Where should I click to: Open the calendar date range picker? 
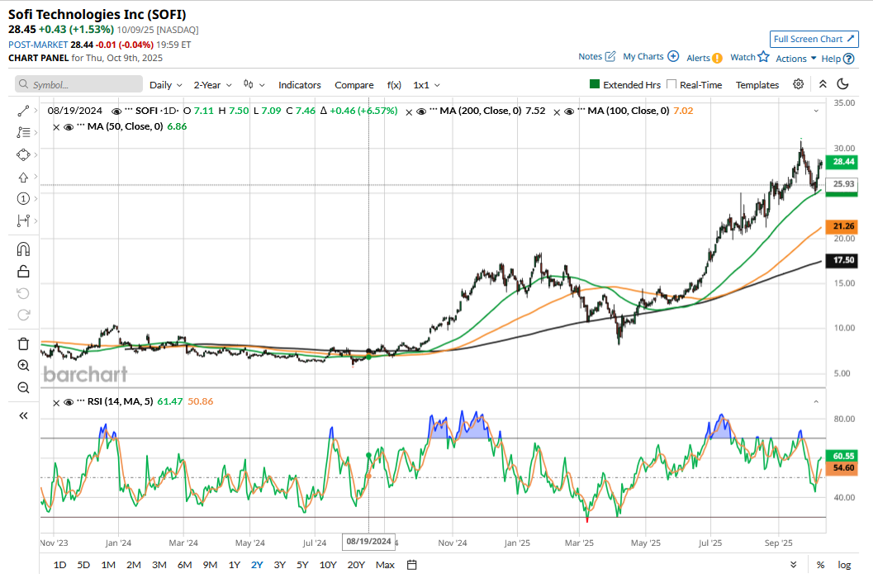[x=411, y=565]
